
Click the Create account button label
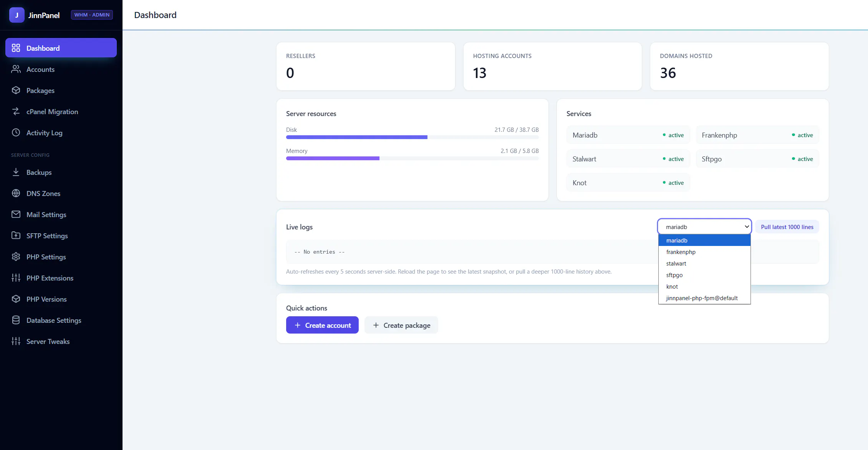(x=328, y=325)
